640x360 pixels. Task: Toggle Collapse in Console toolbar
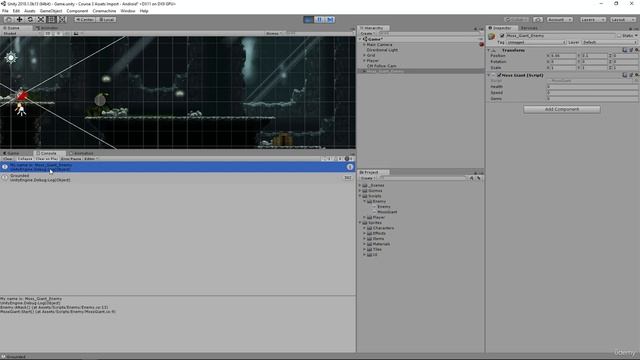click(x=24, y=159)
